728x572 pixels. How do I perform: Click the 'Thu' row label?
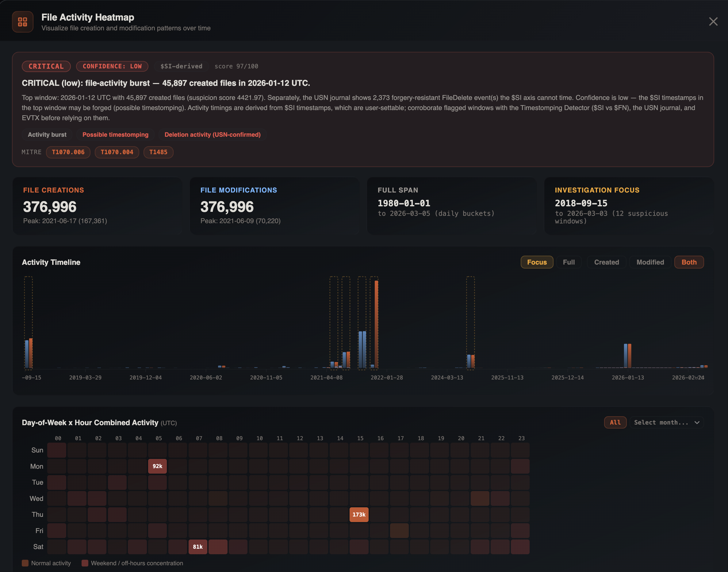point(37,514)
